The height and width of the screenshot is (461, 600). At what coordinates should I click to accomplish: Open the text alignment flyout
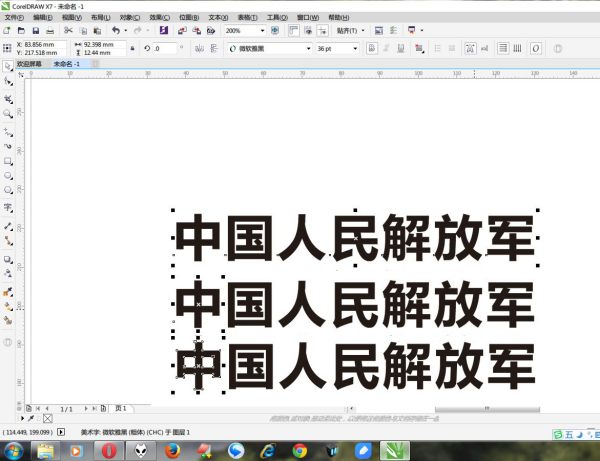click(x=419, y=49)
